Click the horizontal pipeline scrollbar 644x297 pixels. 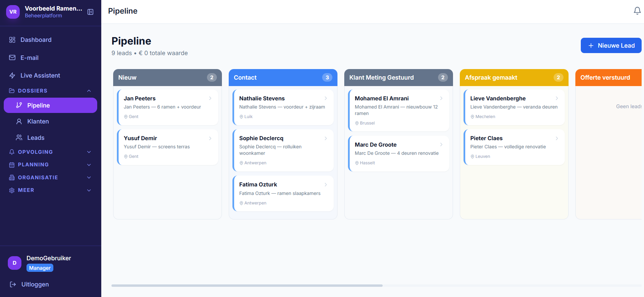pyautogui.click(x=247, y=285)
